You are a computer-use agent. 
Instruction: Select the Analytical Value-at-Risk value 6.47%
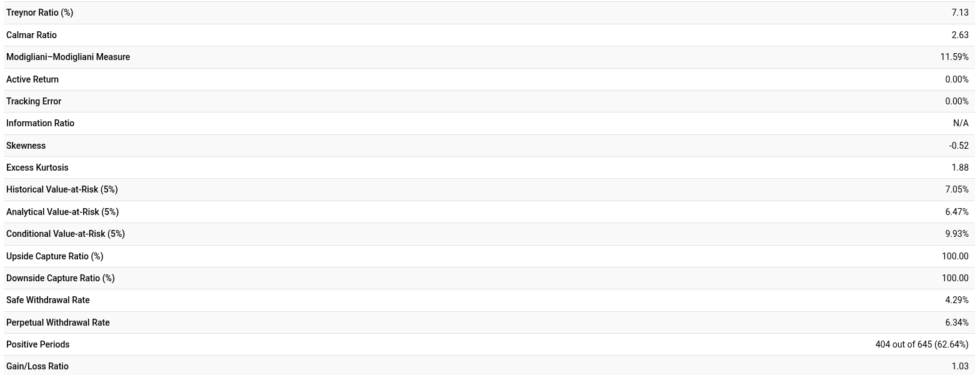[x=956, y=212]
